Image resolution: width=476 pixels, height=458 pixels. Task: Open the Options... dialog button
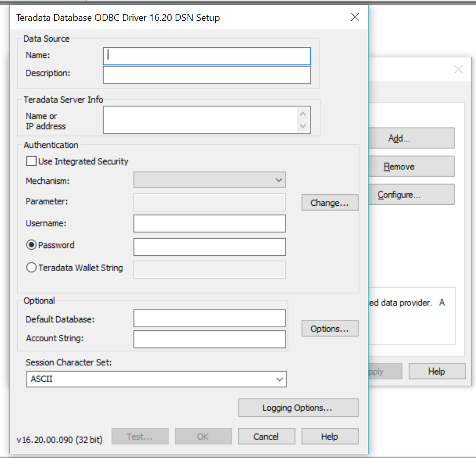point(329,328)
